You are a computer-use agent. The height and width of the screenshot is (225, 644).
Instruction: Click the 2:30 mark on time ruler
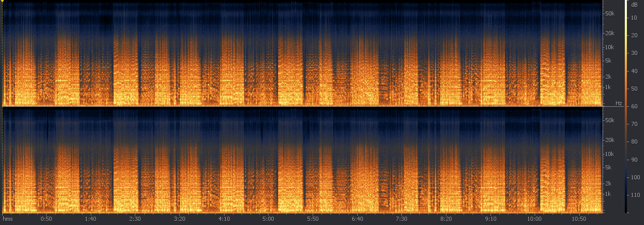tap(135, 219)
